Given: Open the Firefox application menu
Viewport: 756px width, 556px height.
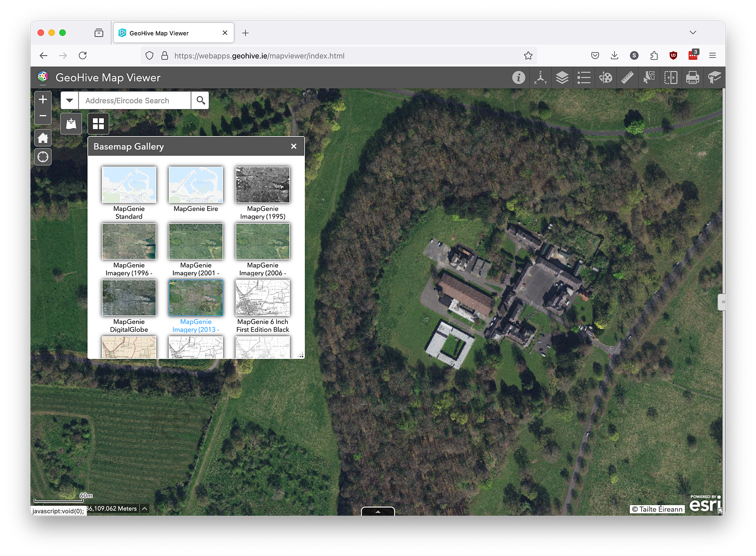Looking at the screenshot, I should point(712,56).
